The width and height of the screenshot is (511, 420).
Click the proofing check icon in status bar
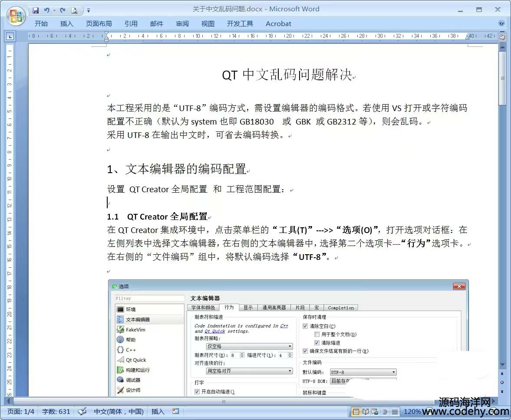point(82,411)
